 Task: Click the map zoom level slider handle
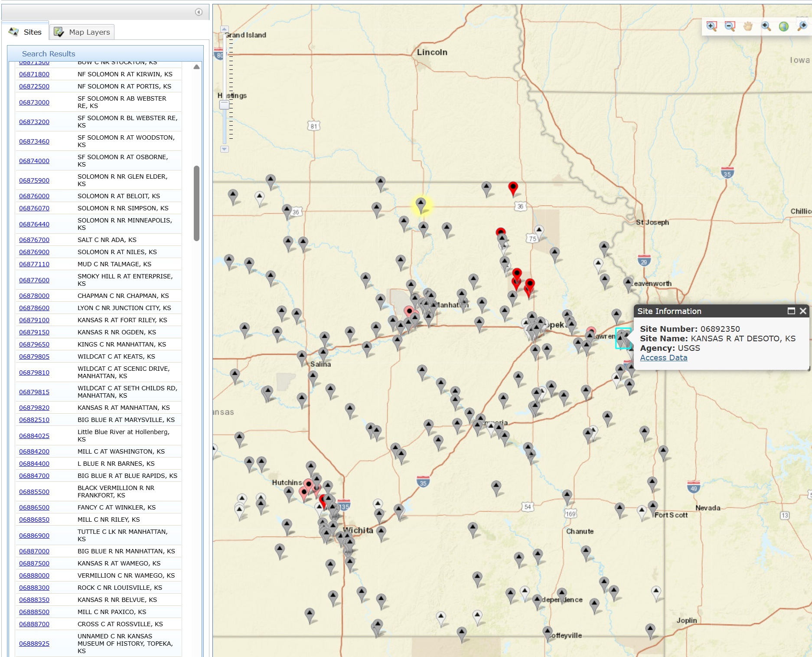pos(224,105)
